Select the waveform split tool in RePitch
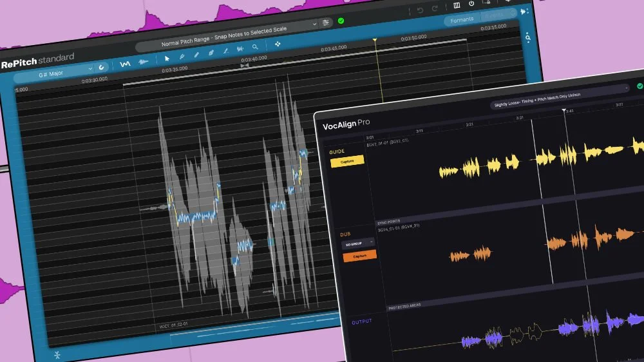This screenshot has height=362, width=644. [240, 49]
